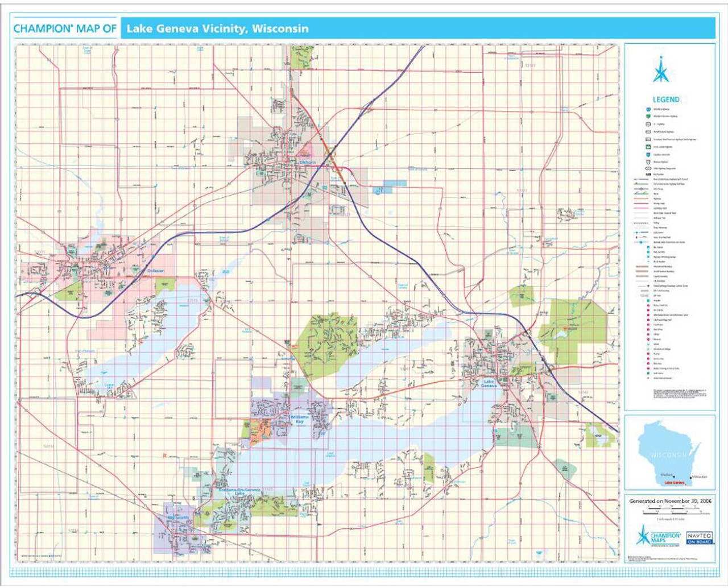
Task: Click the green highway shield in legend
Action: point(648,116)
